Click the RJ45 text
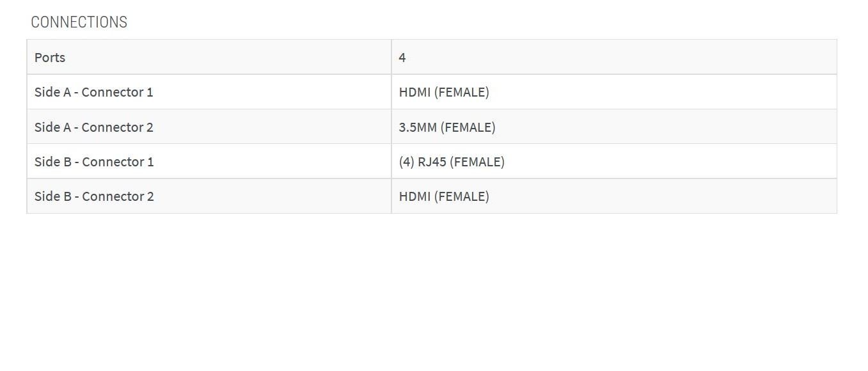868x371 pixels. click(432, 162)
